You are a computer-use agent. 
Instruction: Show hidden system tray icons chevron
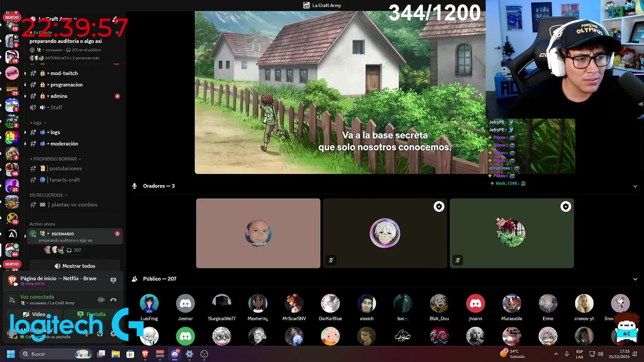pyautogui.click(x=556, y=354)
